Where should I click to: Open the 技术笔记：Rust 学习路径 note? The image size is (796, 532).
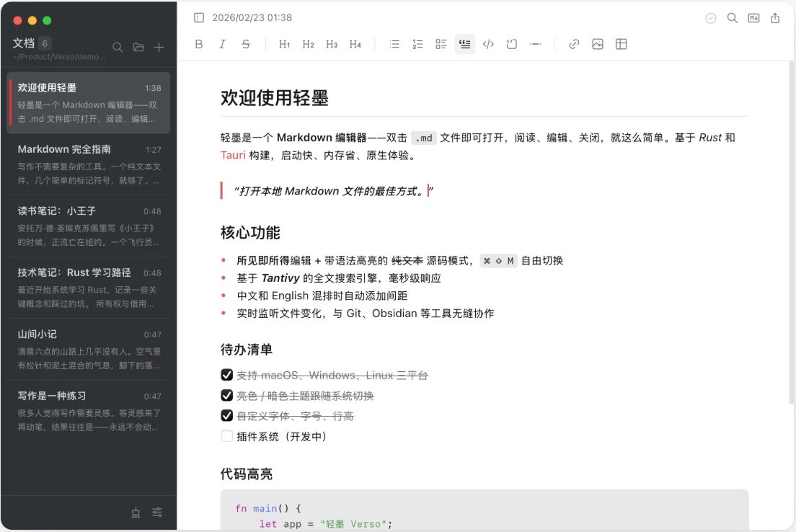pos(89,288)
